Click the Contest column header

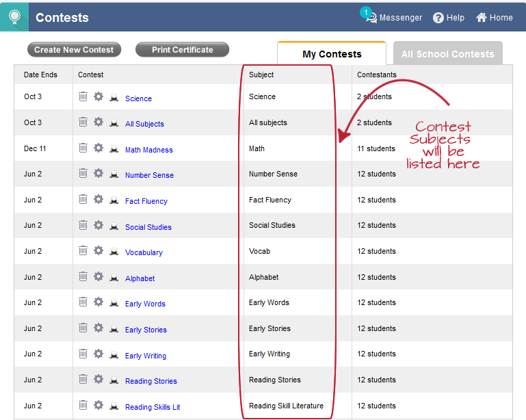pyautogui.click(x=90, y=75)
